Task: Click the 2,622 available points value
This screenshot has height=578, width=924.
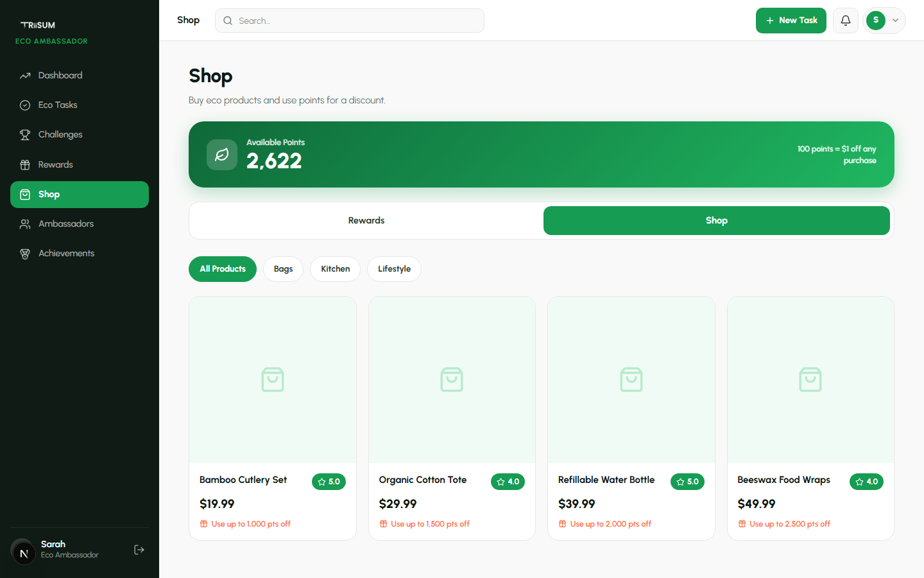Action: coord(274,161)
